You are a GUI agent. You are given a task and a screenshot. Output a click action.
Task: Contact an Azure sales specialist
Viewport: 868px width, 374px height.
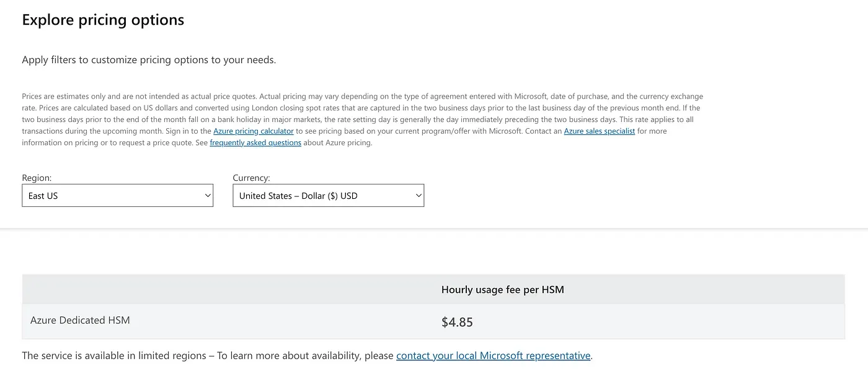pyautogui.click(x=599, y=131)
